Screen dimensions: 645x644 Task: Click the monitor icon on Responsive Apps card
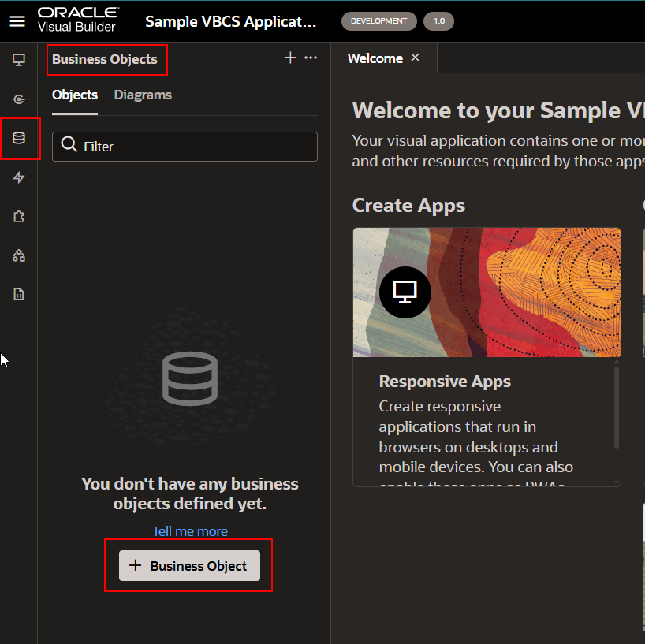[x=405, y=292]
